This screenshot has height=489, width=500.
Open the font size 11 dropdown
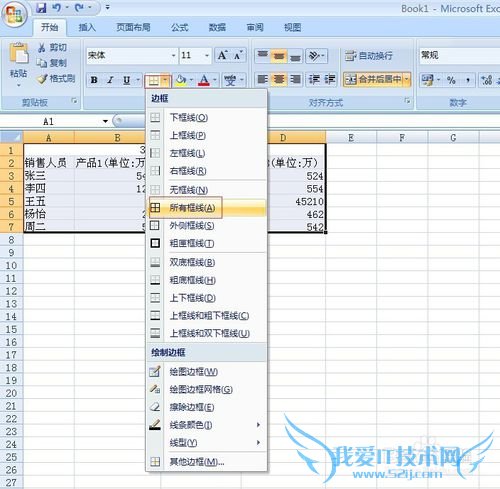pos(207,55)
